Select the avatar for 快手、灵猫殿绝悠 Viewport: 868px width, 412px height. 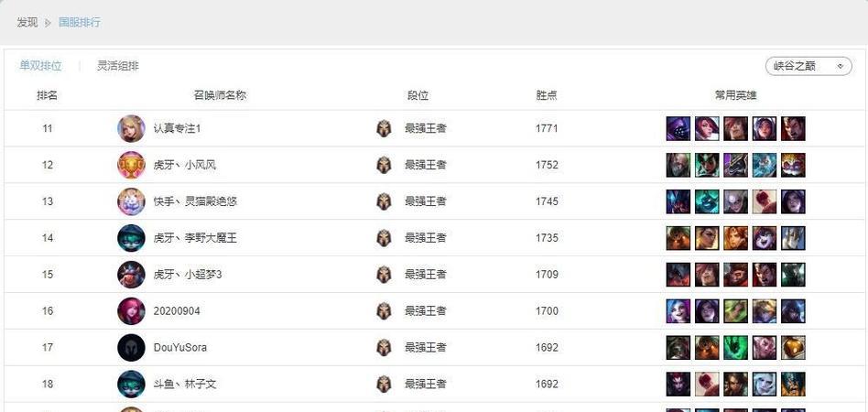pyautogui.click(x=131, y=201)
